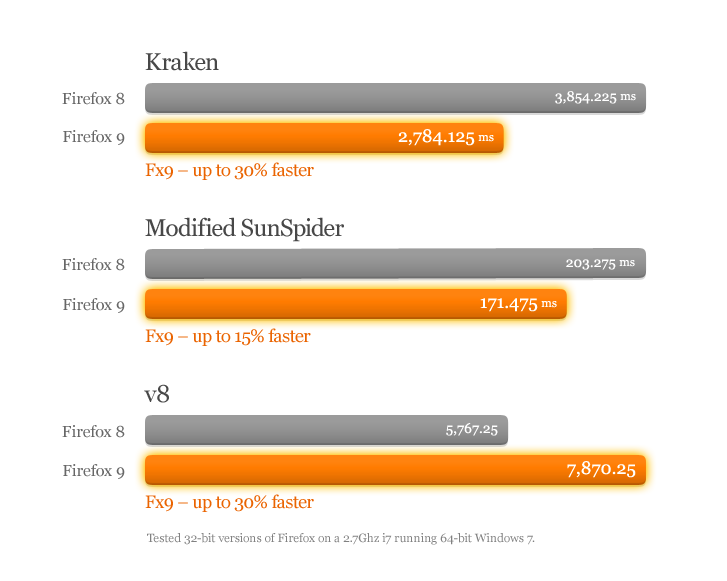Select the Firefox 9 label under Modified SunSpider
Image resolution: width=727 pixels, height=581 pixels.
tap(93, 304)
